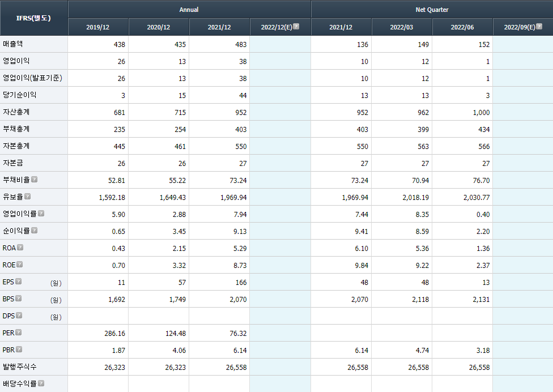Click the 순이익률 value 3.45
Image resolution: width=553 pixels, height=392 pixels.
click(179, 231)
